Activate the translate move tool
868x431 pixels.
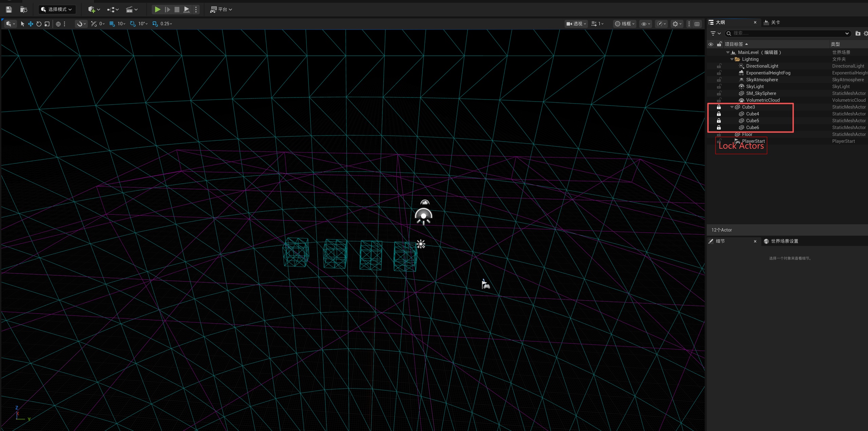(31, 24)
